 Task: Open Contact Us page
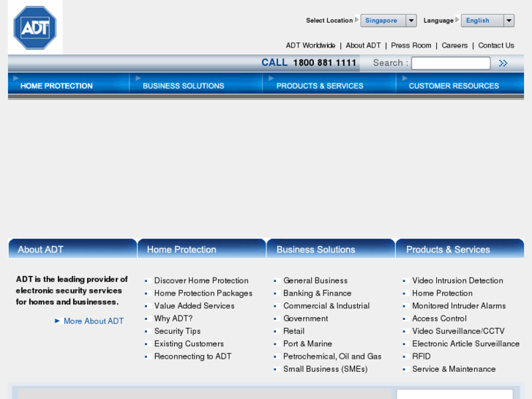(496, 45)
